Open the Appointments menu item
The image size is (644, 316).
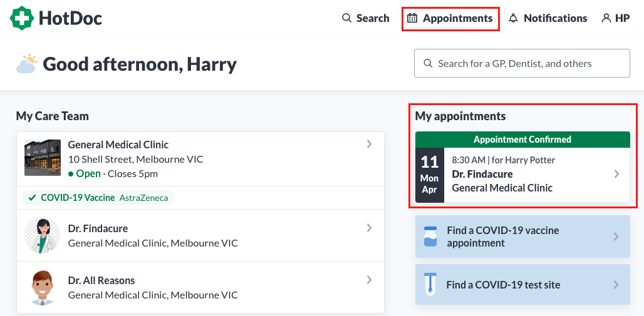pos(450,19)
